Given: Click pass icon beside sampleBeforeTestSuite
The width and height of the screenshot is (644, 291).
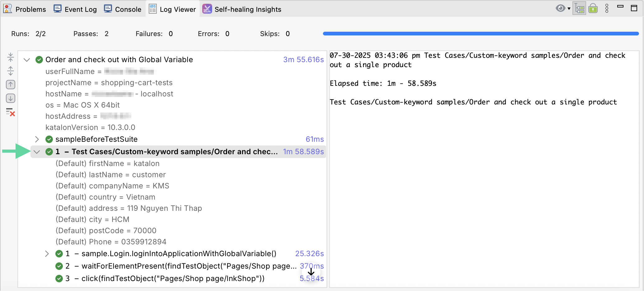Looking at the screenshot, I should coord(49,139).
